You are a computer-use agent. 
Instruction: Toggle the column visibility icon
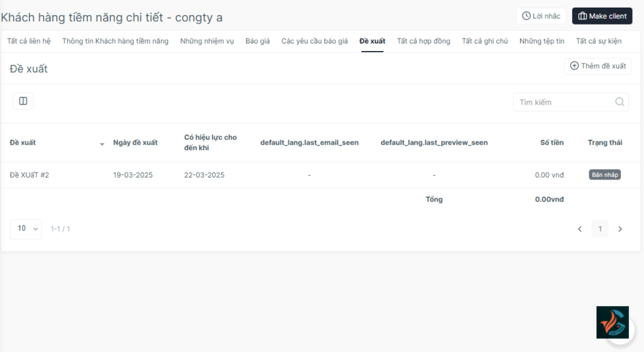(23, 101)
